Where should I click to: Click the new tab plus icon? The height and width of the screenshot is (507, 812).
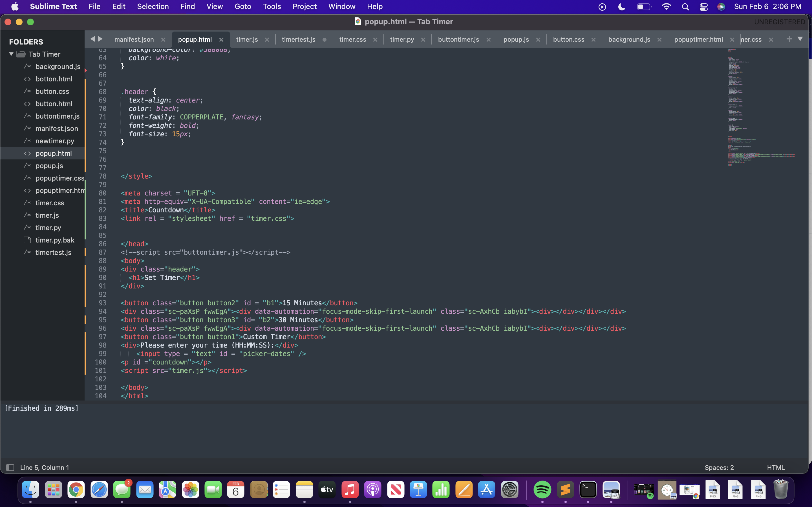point(789,39)
